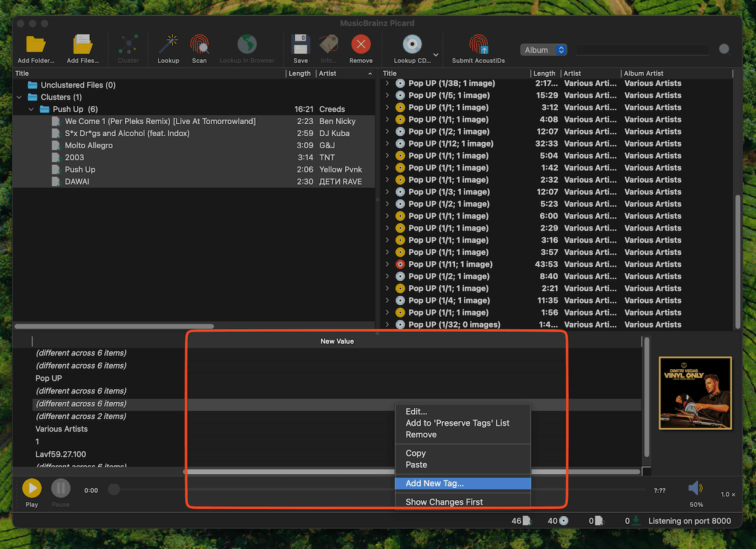Collapse the Clusters tree node

click(19, 97)
